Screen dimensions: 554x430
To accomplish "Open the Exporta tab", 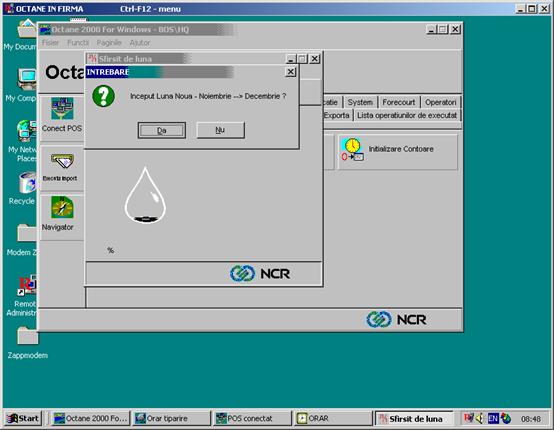I will point(336,115).
